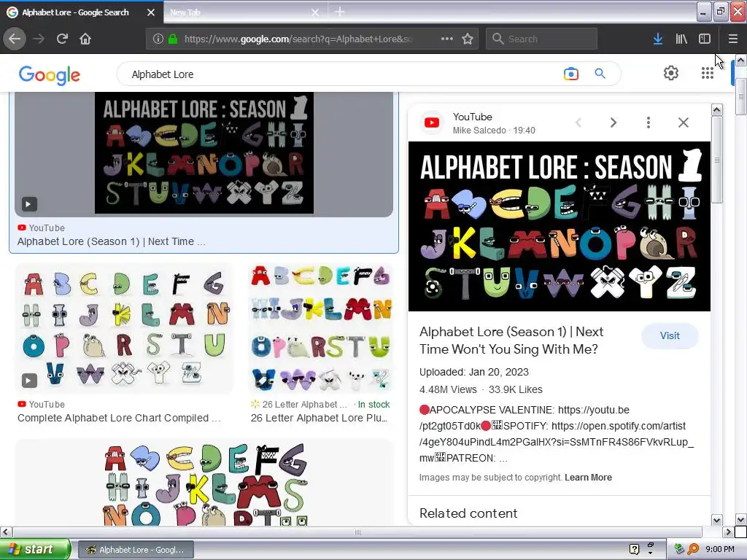Open Complete Alphabet Lore Chart Compiled result
This screenshot has width=747, height=560.
pos(119,418)
